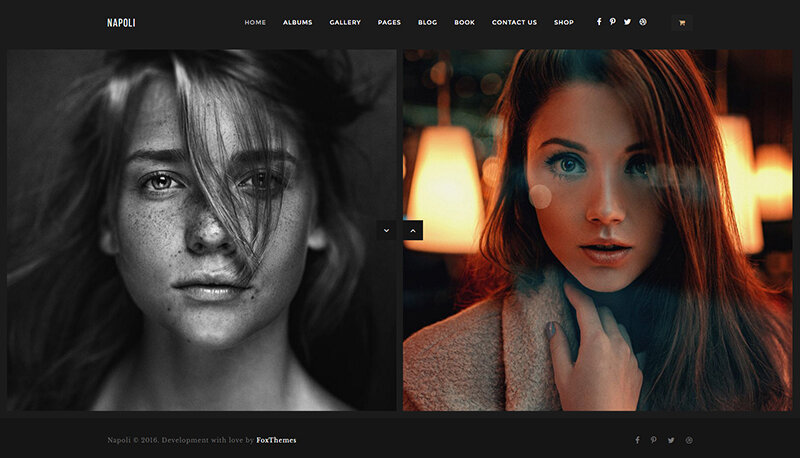Image resolution: width=800 pixels, height=458 pixels.
Task: Click the footer Pinterest icon
Action: point(654,440)
